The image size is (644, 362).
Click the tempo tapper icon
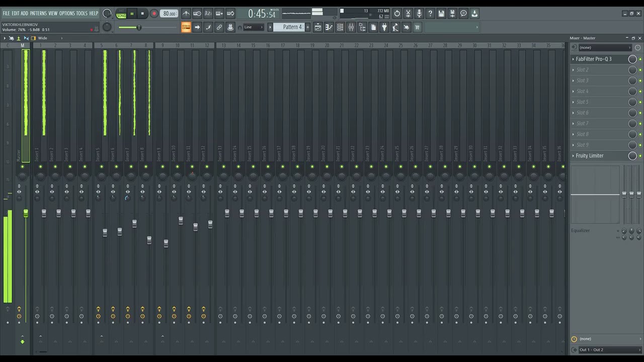pos(395,27)
